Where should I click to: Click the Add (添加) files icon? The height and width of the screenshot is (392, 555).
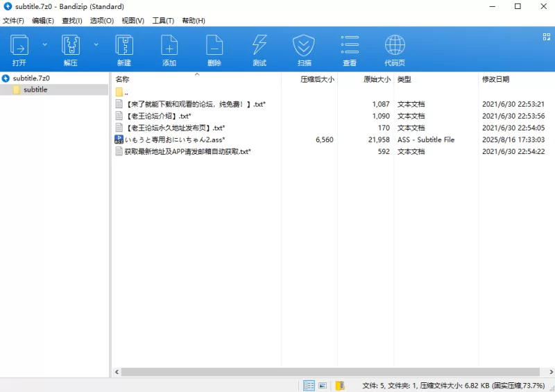[x=169, y=45]
